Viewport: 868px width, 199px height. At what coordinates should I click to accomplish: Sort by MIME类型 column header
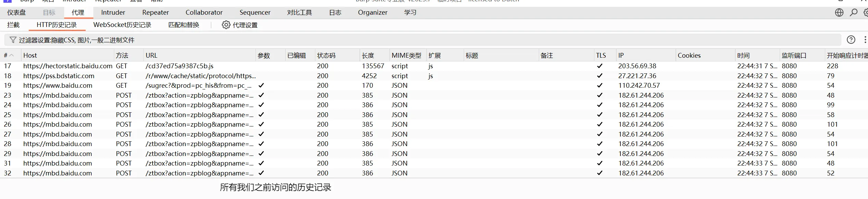(x=406, y=55)
